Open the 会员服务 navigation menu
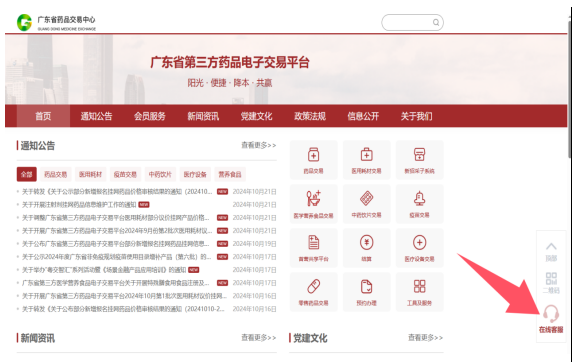Image resolution: width=573 pixels, height=362 pixels. coord(149,116)
